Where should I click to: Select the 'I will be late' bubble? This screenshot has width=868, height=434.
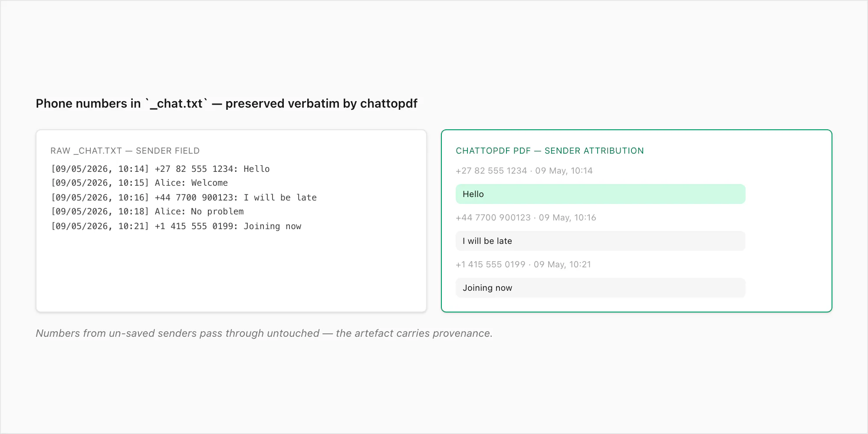[600, 241]
